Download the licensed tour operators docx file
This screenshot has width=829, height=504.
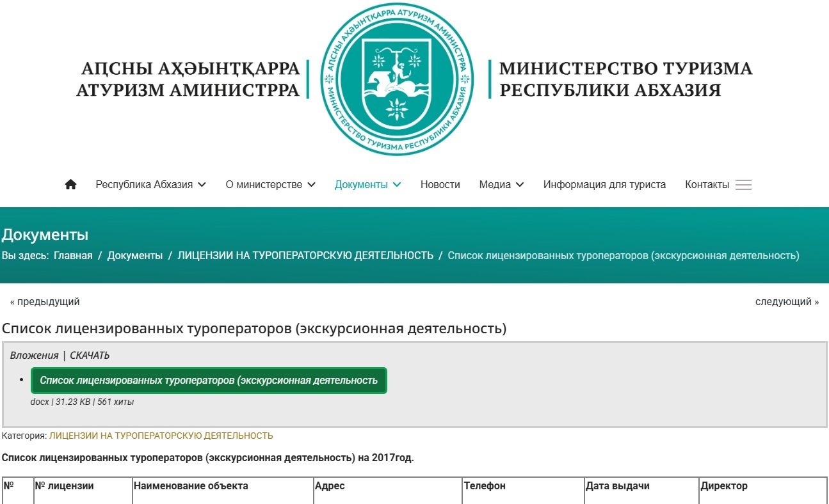click(x=209, y=381)
